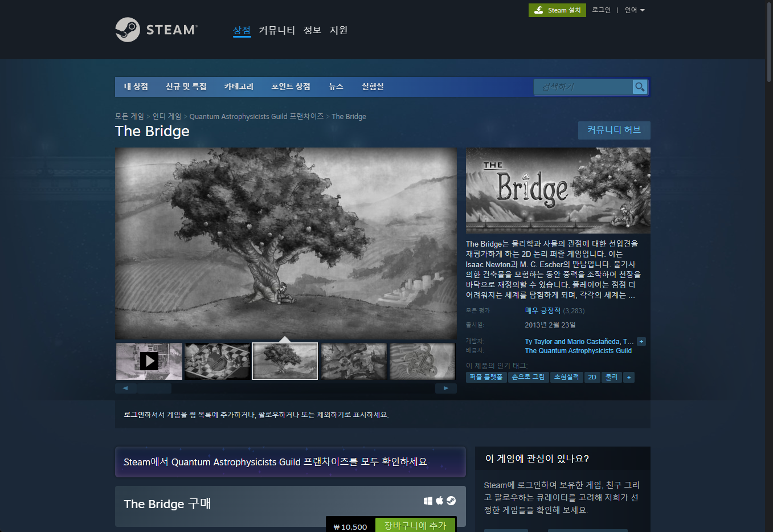Click the 로그인 link in header
This screenshot has height=532, width=773.
(x=601, y=10)
